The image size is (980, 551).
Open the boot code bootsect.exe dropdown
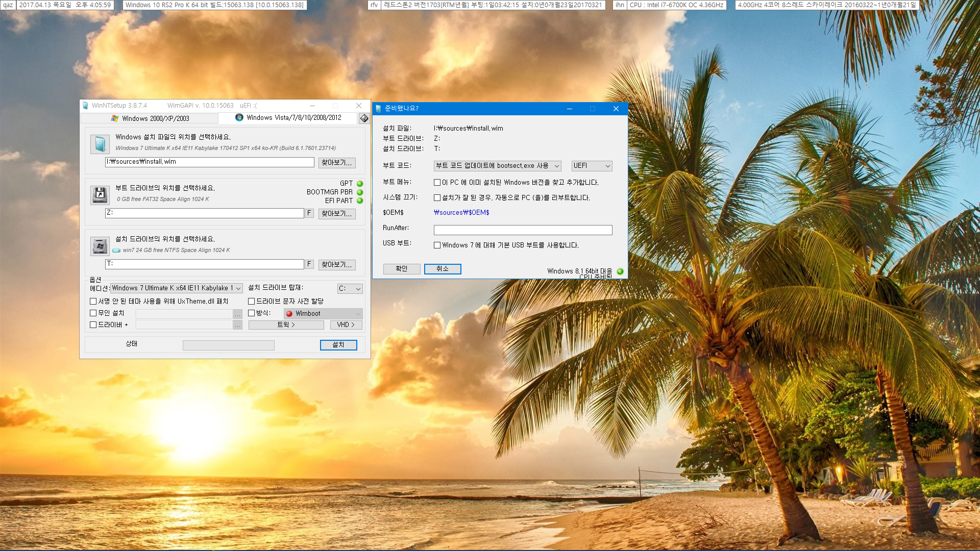[x=497, y=166]
